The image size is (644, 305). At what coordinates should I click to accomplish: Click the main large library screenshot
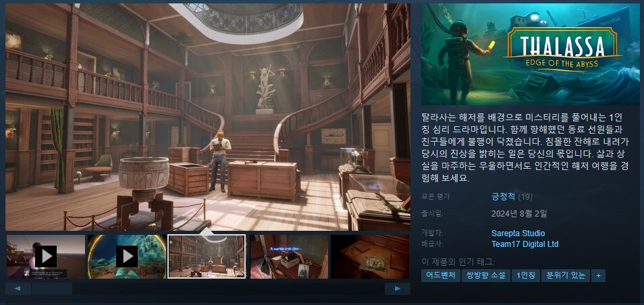[208, 117]
